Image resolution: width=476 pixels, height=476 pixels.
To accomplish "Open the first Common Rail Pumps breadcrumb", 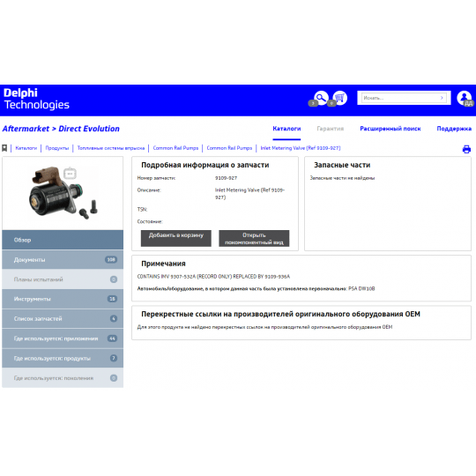I will click(175, 148).
